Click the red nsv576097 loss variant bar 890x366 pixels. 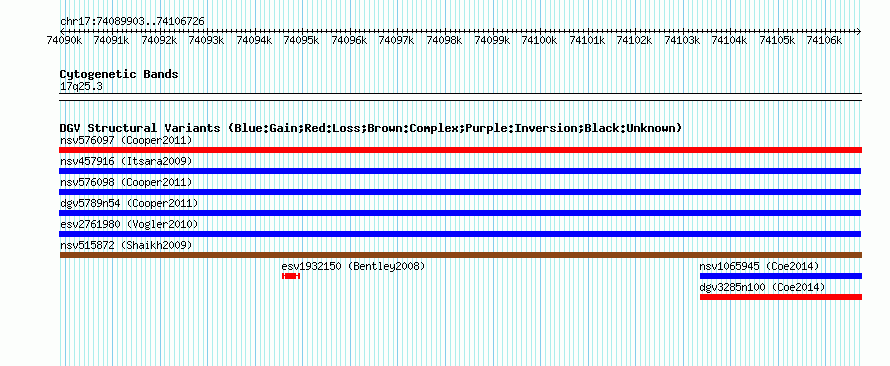pos(460,150)
